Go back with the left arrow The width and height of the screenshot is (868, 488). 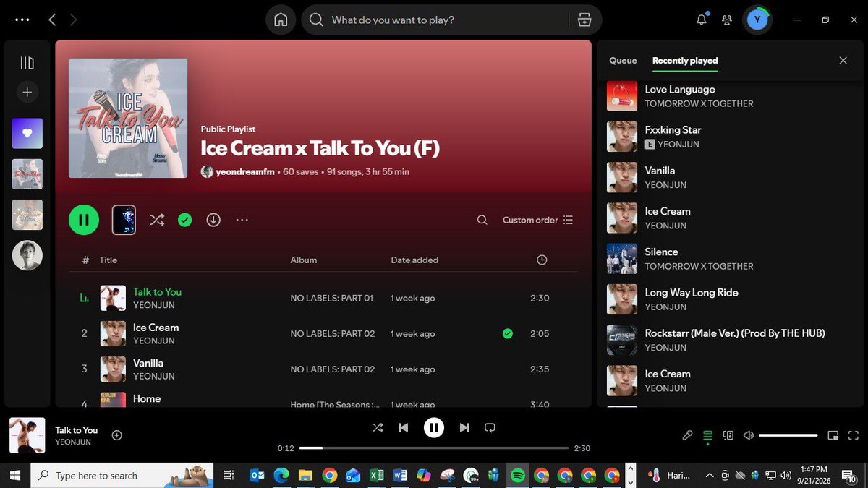pos(52,20)
